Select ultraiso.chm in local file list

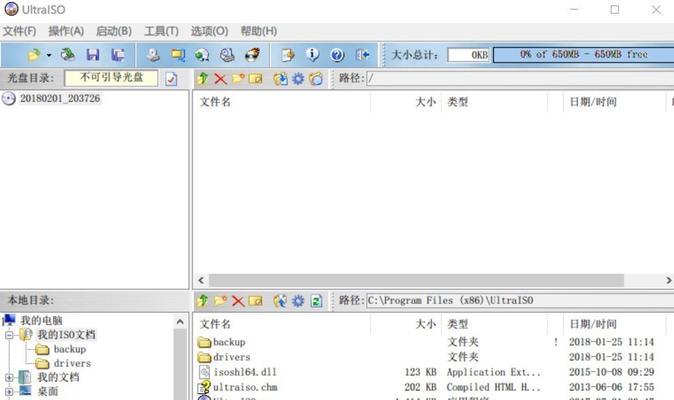(245, 387)
